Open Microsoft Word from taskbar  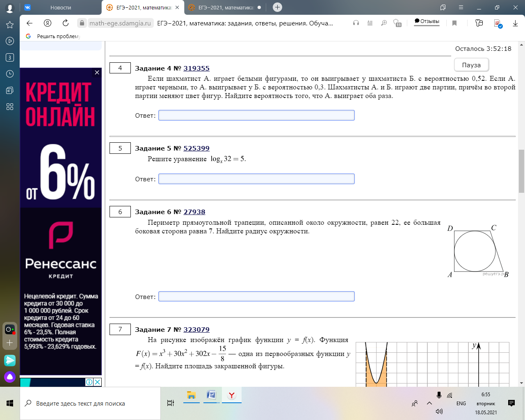[x=212, y=395]
